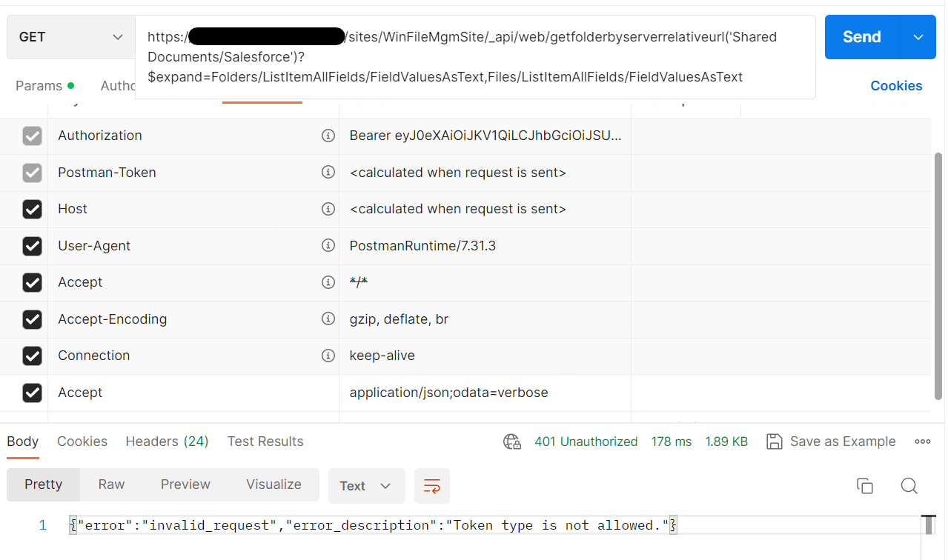Uncheck the Accept application/json header checkbox
948x560 pixels.
[x=32, y=393]
